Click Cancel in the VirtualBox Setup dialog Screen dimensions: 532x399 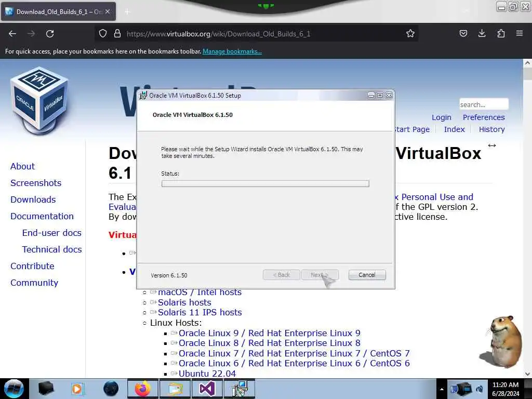367,275
